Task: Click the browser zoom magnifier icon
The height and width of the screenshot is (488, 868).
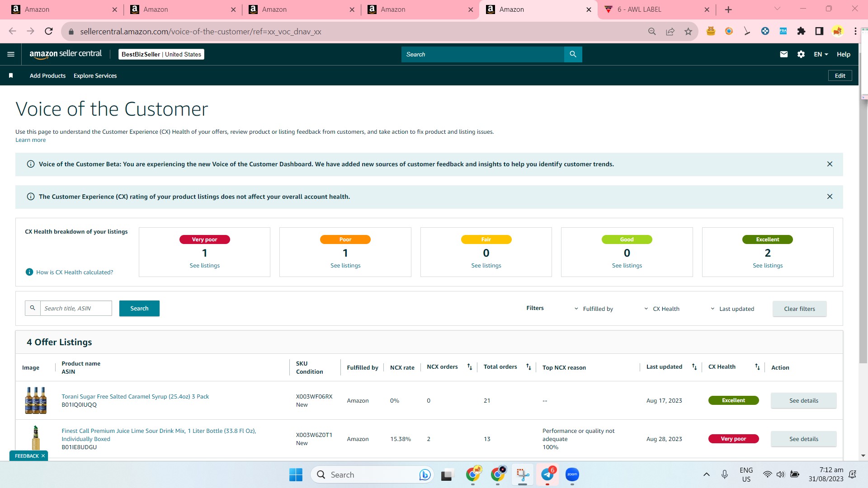Action: [652, 31]
